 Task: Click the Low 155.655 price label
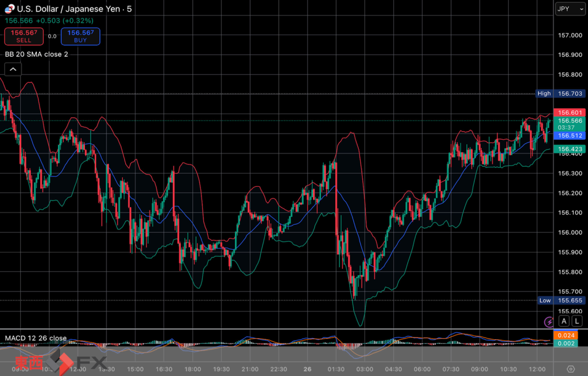pos(560,300)
